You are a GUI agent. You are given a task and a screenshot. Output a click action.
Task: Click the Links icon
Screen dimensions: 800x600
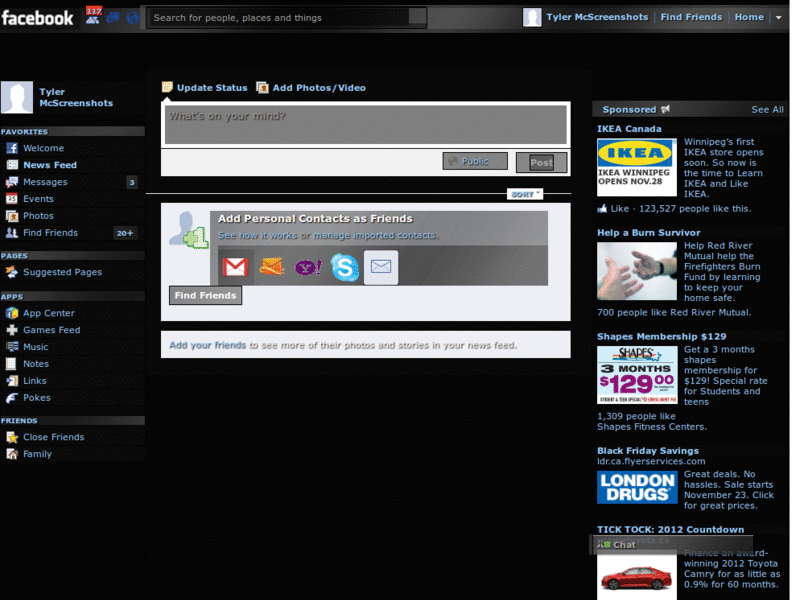point(12,381)
